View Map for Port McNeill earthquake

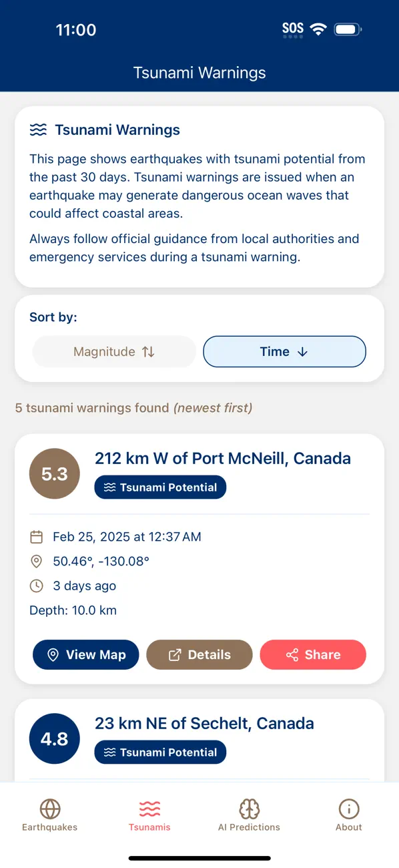coord(85,655)
